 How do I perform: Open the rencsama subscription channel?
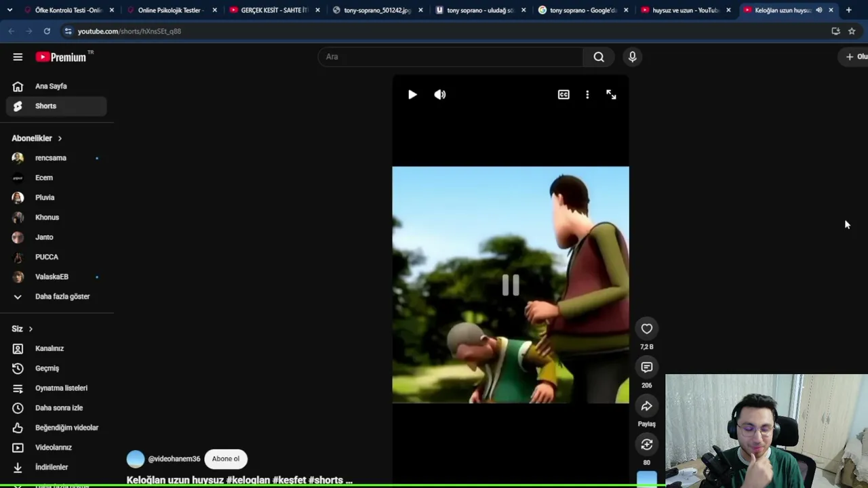[x=57, y=158]
